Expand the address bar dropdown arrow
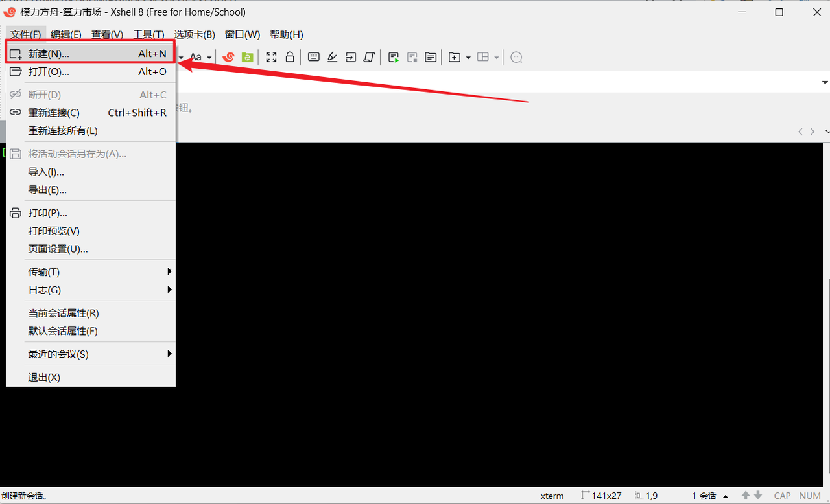Viewport: 830px width, 504px height. (x=825, y=82)
